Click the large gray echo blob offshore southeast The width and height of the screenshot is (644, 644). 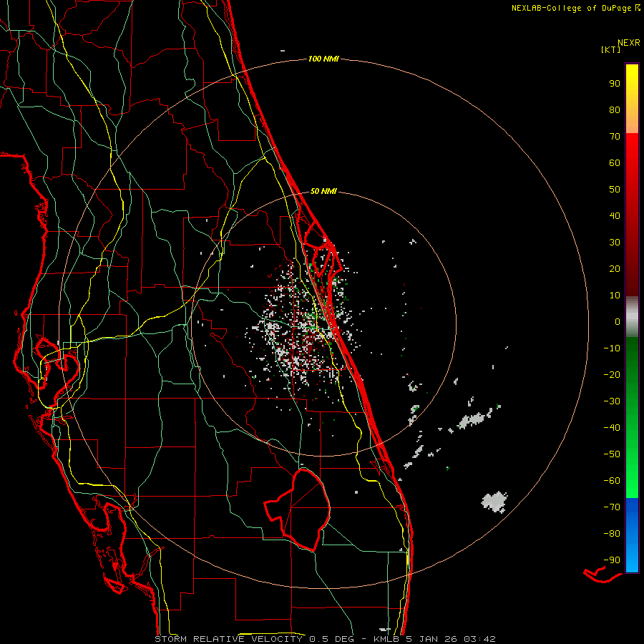click(x=495, y=502)
